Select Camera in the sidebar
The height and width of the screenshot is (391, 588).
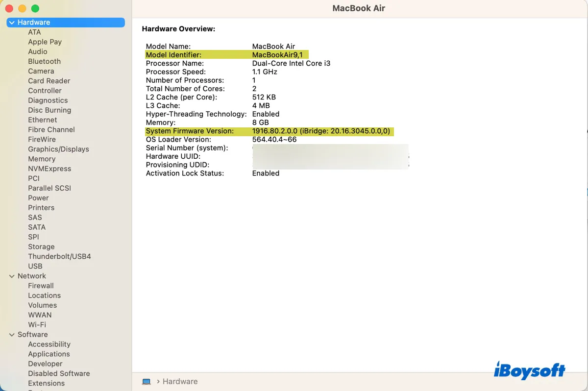coord(41,72)
